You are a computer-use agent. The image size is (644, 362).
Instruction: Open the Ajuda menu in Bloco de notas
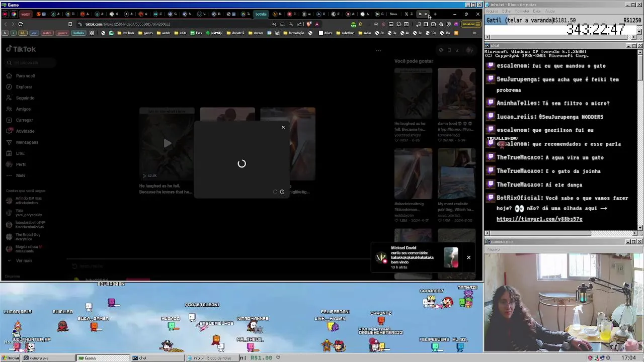point(550,11)
